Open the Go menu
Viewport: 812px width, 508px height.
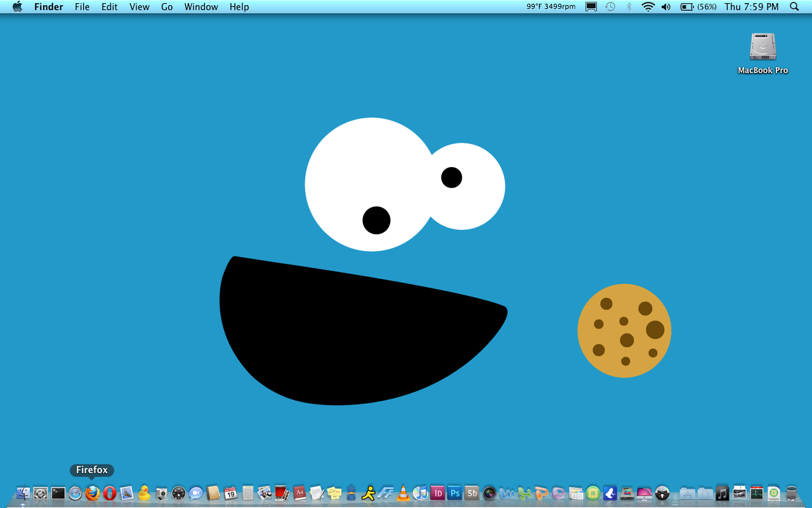[167, 6]
